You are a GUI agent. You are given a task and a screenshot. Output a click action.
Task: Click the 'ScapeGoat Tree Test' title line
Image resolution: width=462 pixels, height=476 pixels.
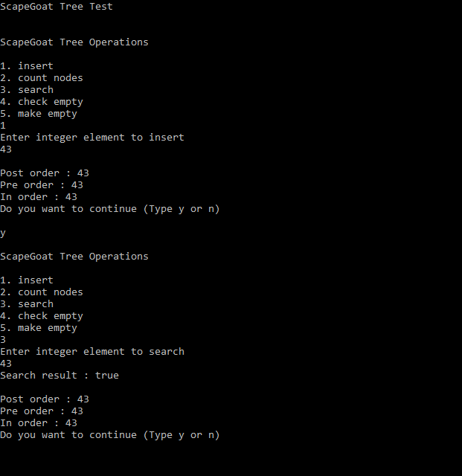(57, 7)
